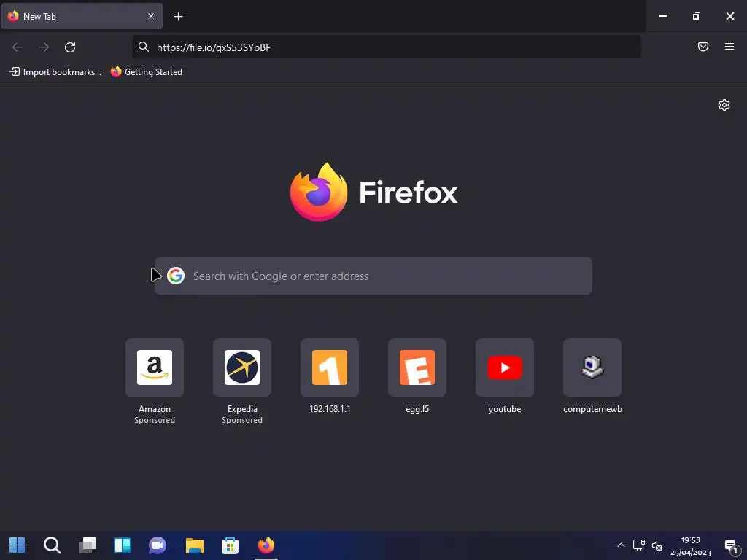
Task: Restore down the Firefox window
Action: 696,16
